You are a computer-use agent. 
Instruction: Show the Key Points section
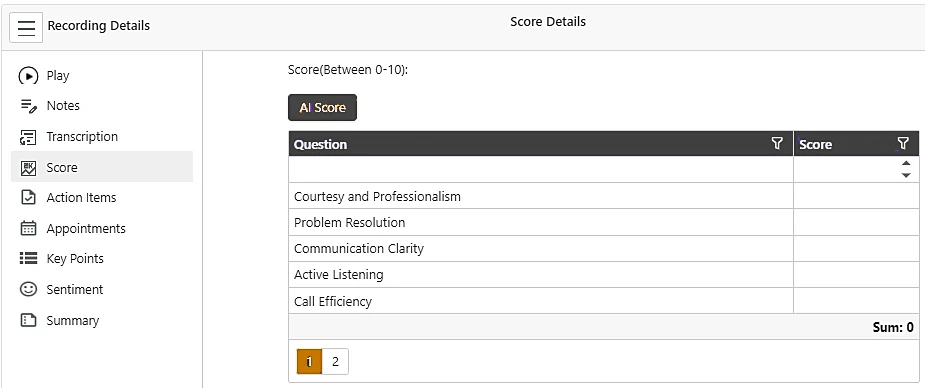point(101,258)
